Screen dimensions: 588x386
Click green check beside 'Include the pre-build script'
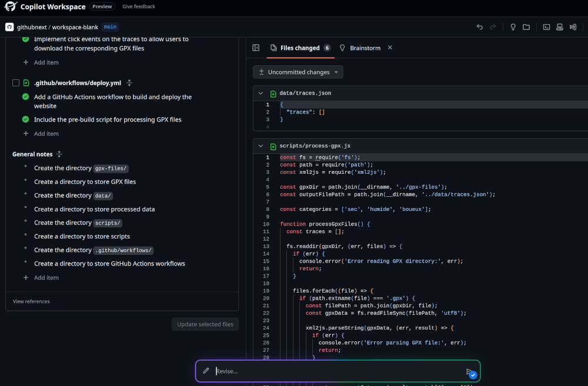click(25, 119)
